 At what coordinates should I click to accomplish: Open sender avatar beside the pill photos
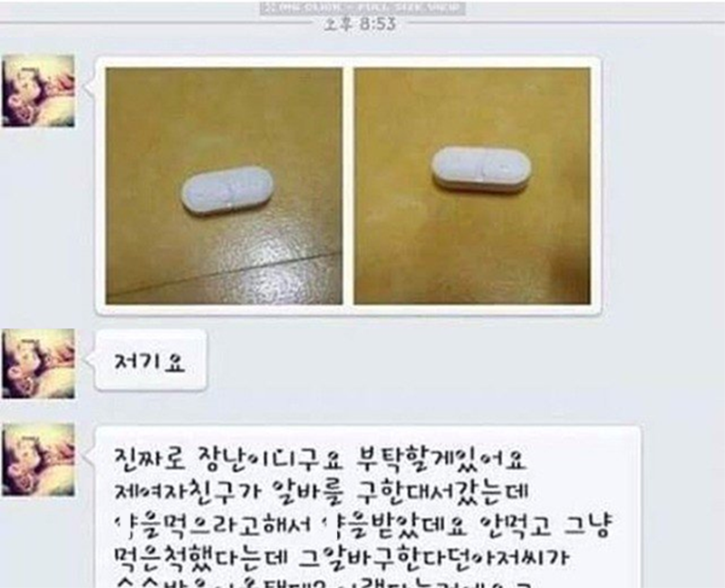point(38,91)
